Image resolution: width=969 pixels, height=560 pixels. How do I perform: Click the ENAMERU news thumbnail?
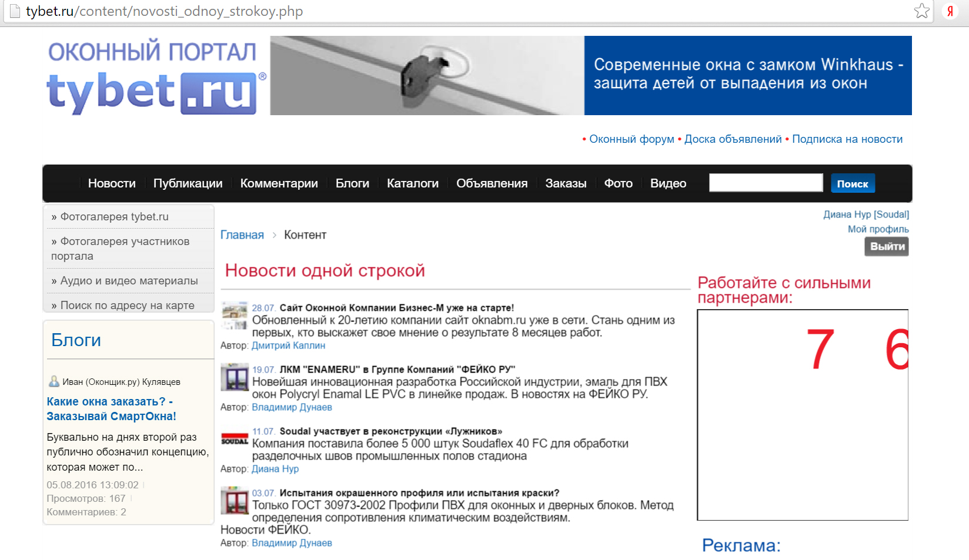pos(235,377)
